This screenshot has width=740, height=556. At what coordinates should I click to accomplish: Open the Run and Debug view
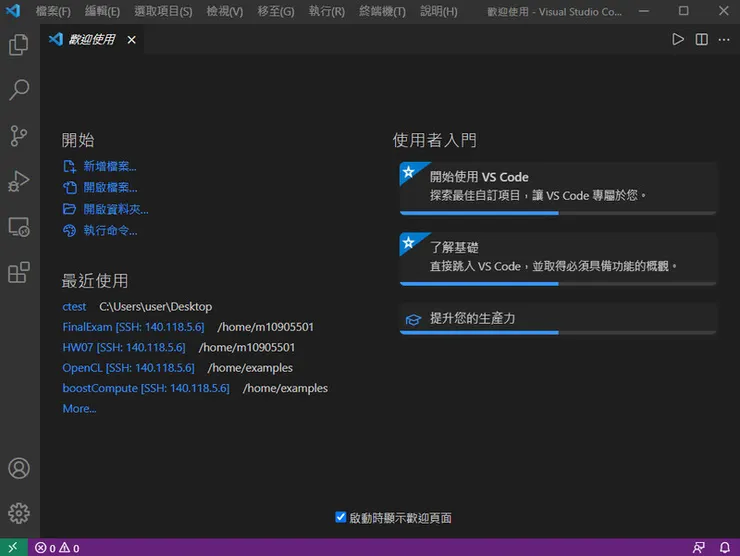coord(19,181)
